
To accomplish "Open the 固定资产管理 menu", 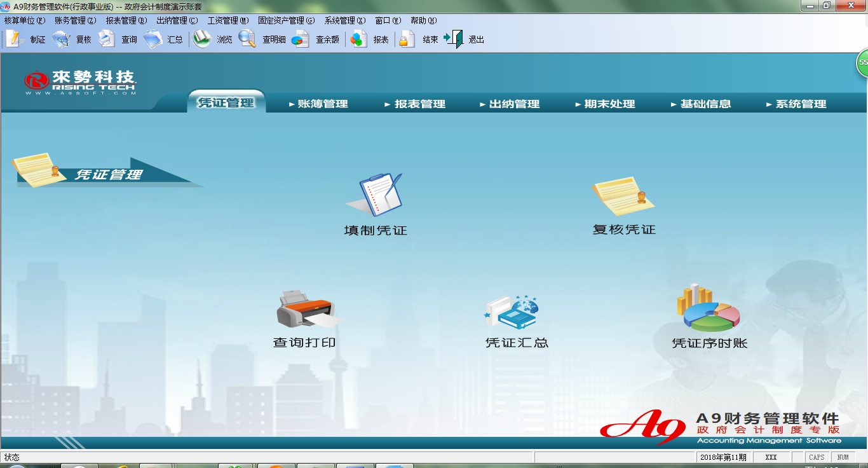I will [286, 20].
